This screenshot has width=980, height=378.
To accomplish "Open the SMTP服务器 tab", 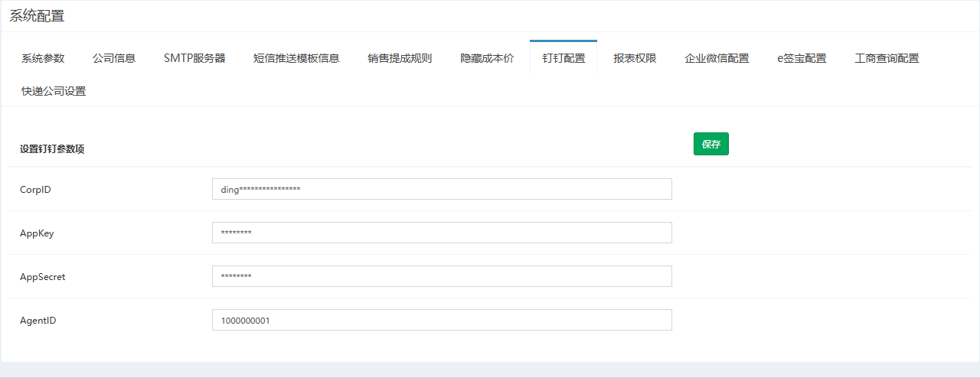I will pos(194,58).
